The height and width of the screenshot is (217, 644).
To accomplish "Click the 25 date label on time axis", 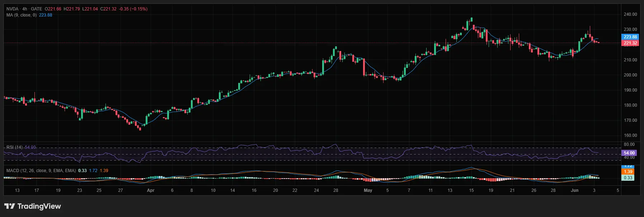I will [x=99, y=190].
